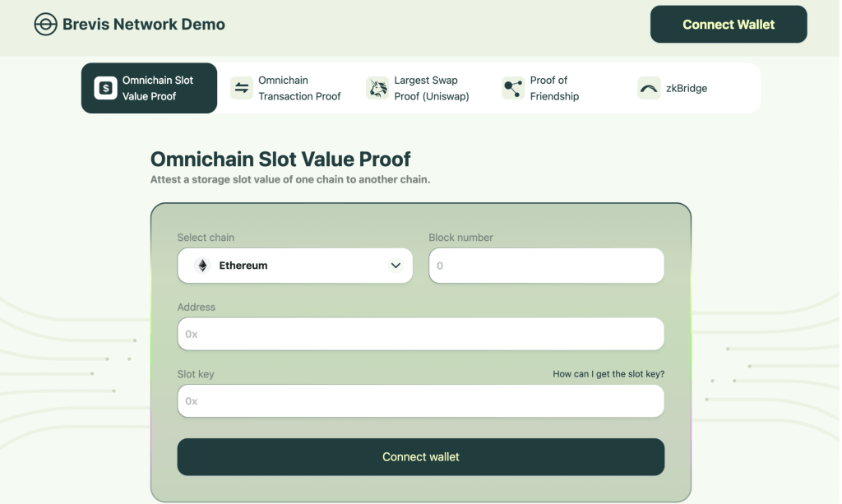
Task: Click the Omnichain Slot Value Proof dollar icon
Action: point(105,88)
